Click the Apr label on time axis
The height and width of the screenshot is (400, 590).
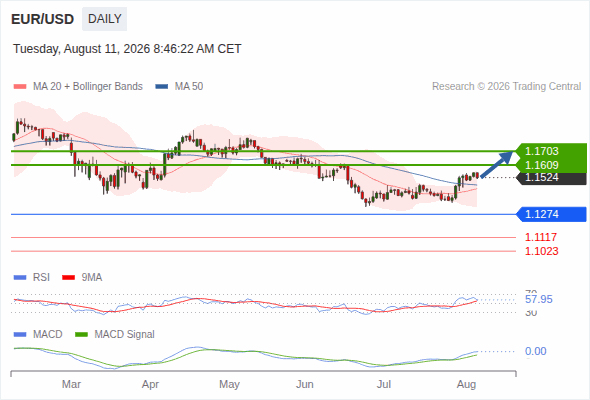[x=151, y=384]
